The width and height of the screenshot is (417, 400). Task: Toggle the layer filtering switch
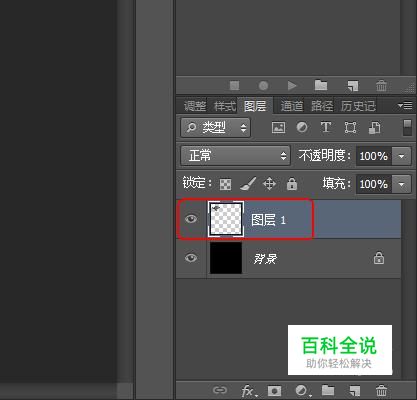pyautogui.click(x=407, y=128)
